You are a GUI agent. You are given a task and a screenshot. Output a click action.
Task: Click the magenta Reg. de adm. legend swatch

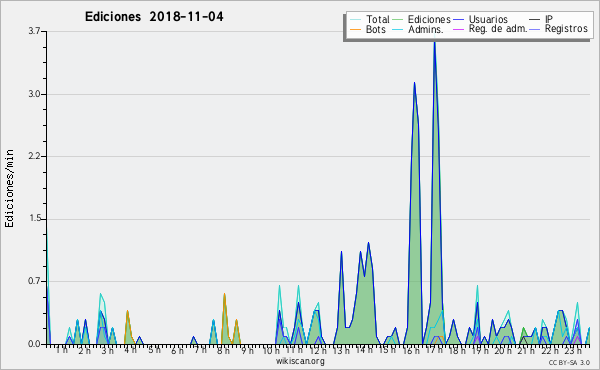[458, 29]
